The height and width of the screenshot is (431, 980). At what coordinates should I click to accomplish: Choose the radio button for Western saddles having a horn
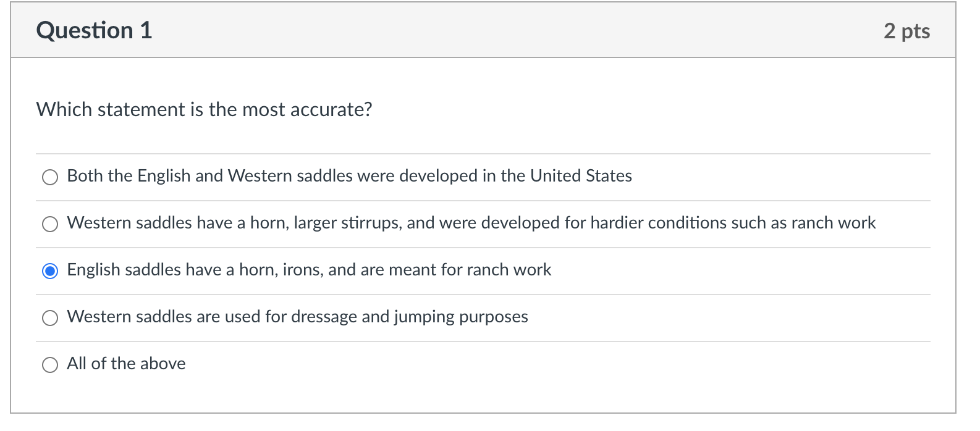click(x=50, y=224)
